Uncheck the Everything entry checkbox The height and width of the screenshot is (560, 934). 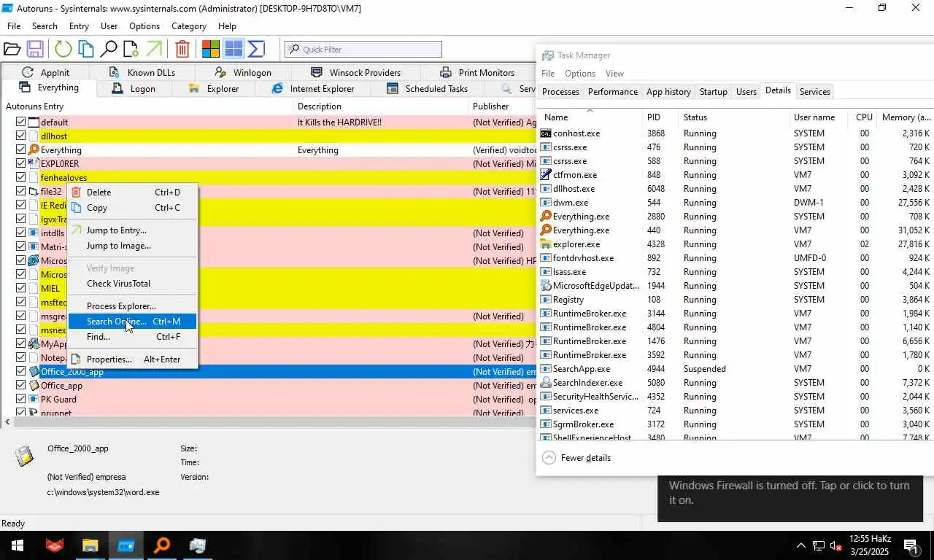click(20, 150)
